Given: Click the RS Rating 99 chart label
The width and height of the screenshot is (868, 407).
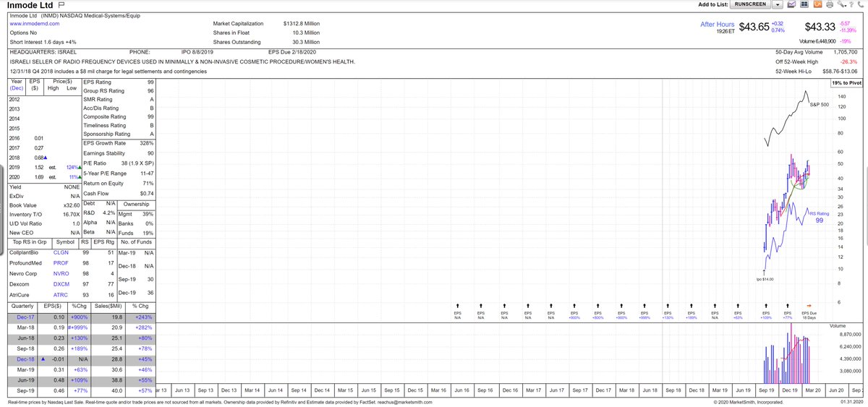Looking at the screenshot, I should point(818,217).
